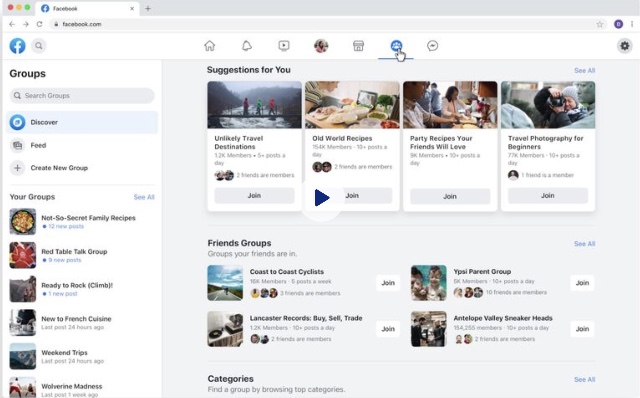Open Red Table Talk Group
Image resolution: width=640 pixels, height=398 pixels.
(82, 255)
